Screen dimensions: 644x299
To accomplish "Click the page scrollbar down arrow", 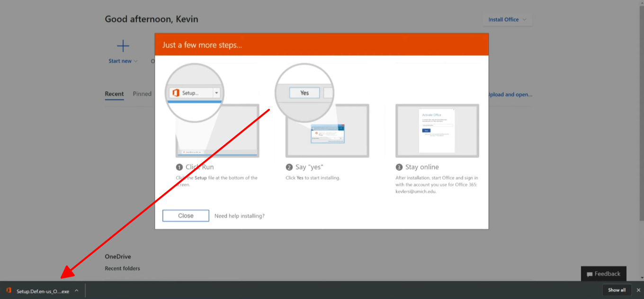I will click(641, 278).
